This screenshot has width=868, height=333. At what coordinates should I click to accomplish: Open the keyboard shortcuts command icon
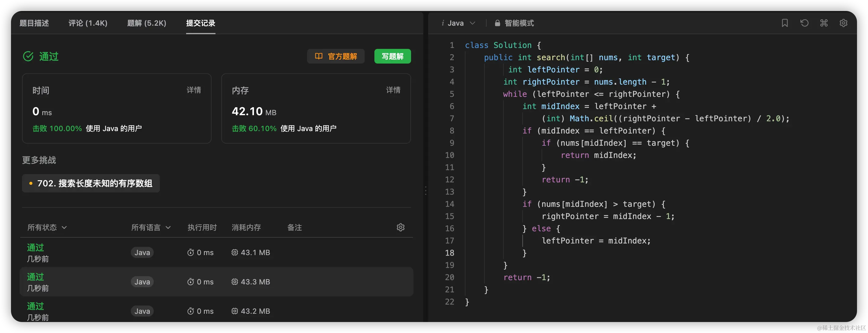(x=824, y=23)
